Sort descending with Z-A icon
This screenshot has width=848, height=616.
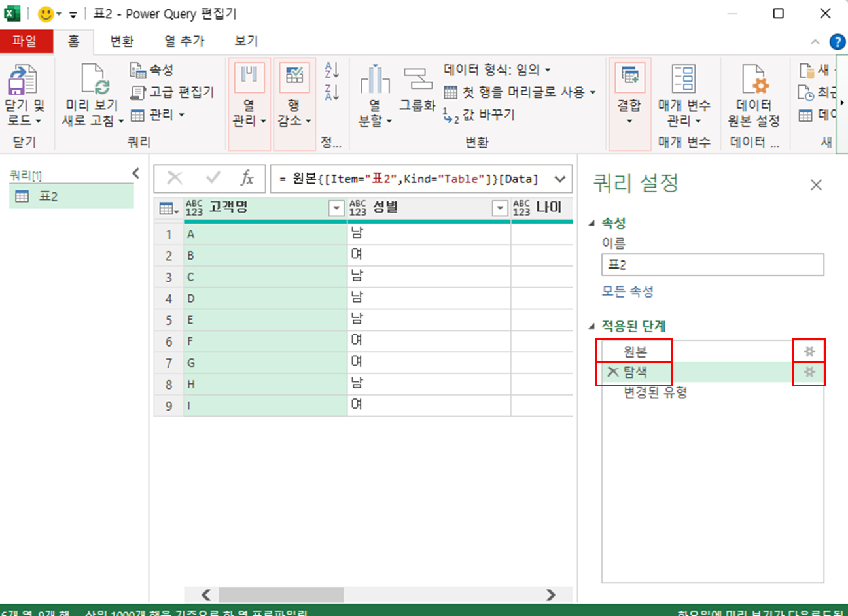tap(332, 92)
